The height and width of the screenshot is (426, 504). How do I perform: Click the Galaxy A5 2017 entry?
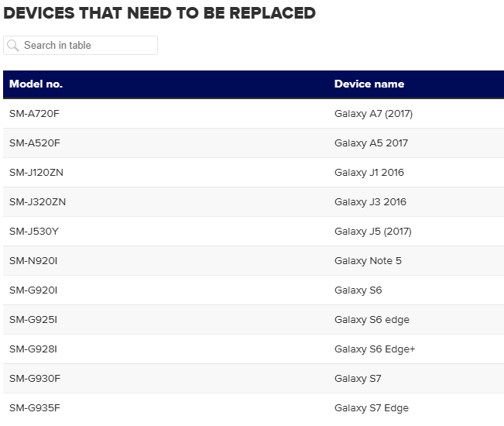371,143
